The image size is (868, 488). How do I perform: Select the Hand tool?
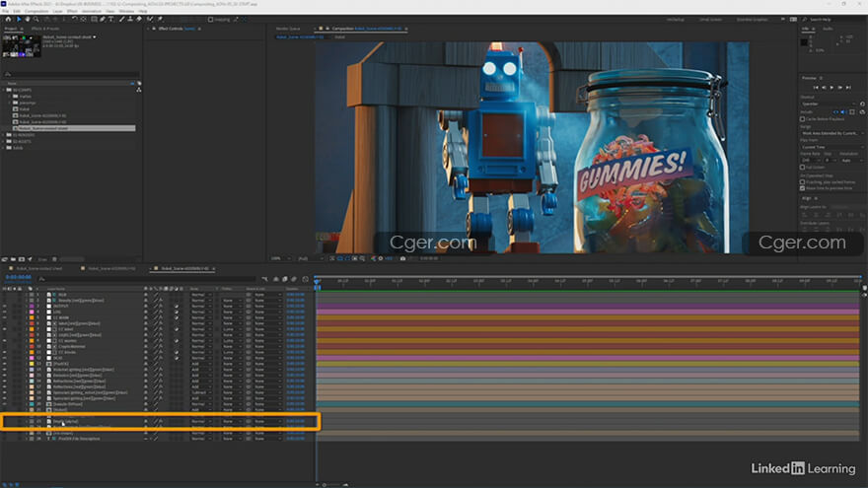click(28, 19)
